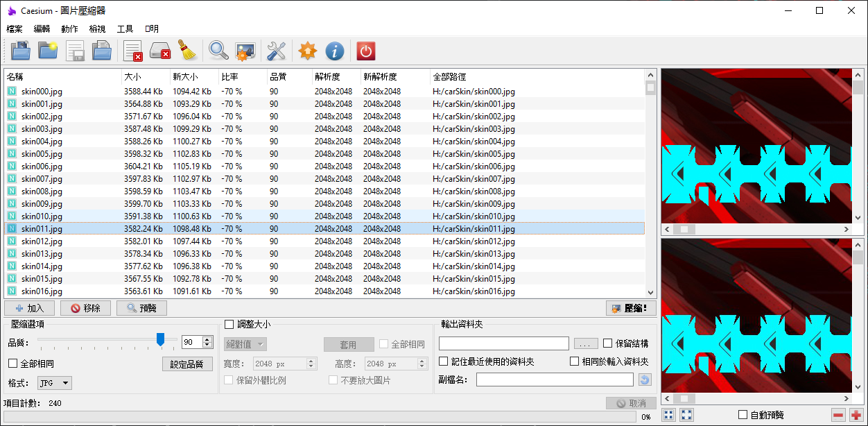The height and width of the screenshot is (426, 868).
Task: Click the file icon of skin005.jpg
Action: coord(12,153)
